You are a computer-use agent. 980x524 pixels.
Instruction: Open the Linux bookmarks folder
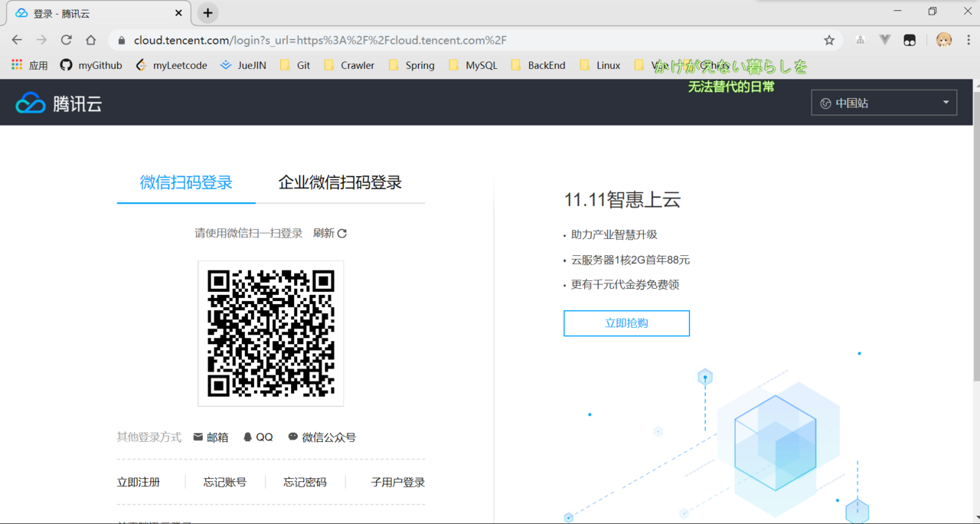(x=600, y=65)
